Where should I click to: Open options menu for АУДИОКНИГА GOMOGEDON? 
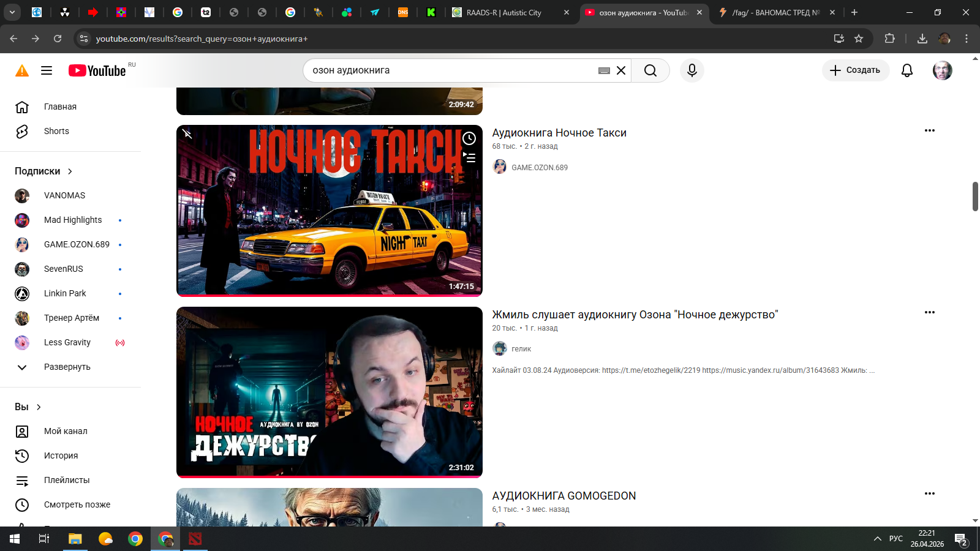click(930, 493)
